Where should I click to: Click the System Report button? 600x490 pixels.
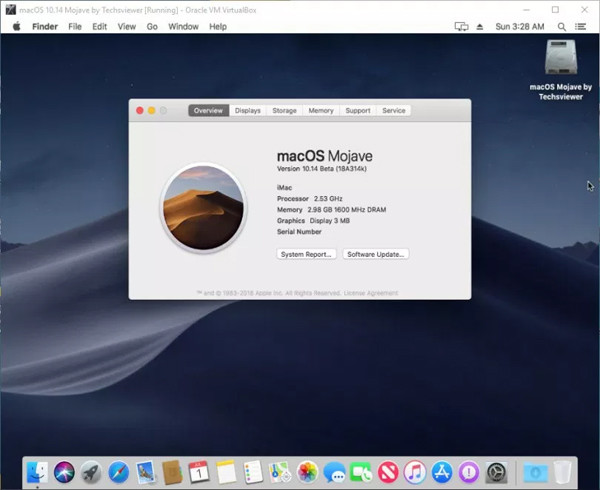307,254
